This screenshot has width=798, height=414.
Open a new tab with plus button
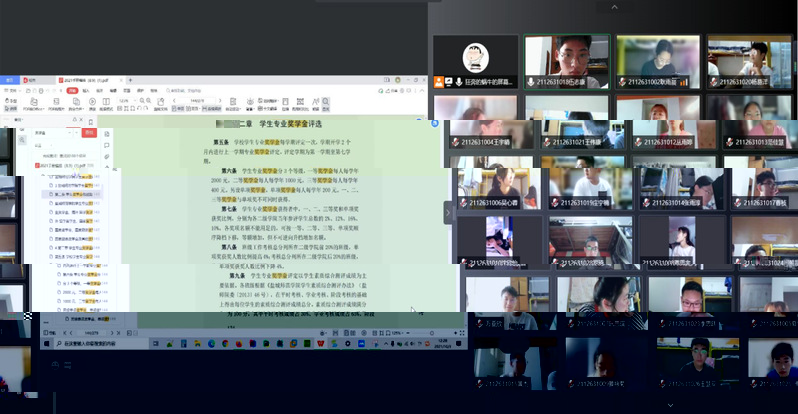click(x=129, y=78)
